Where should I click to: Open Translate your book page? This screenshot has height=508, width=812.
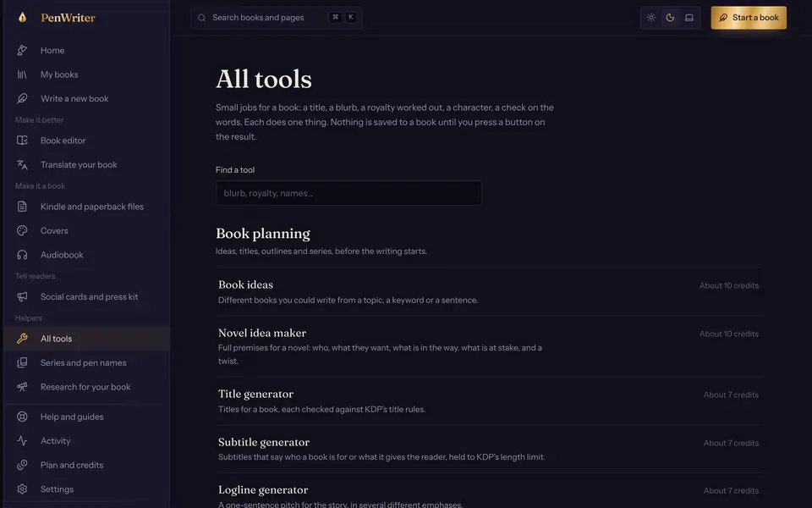coord(86,164)
